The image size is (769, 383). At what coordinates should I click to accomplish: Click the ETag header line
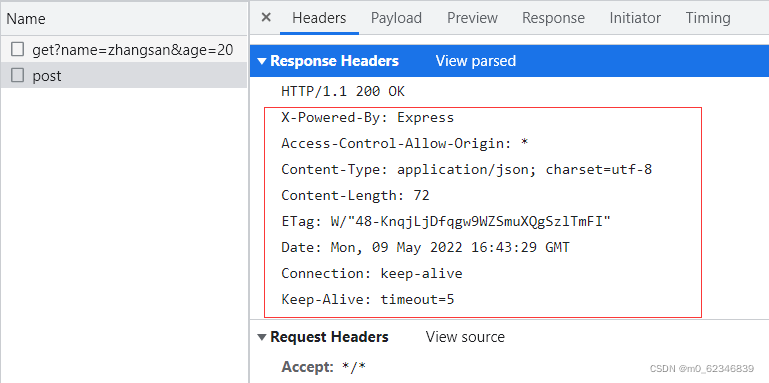click(446, 222)
